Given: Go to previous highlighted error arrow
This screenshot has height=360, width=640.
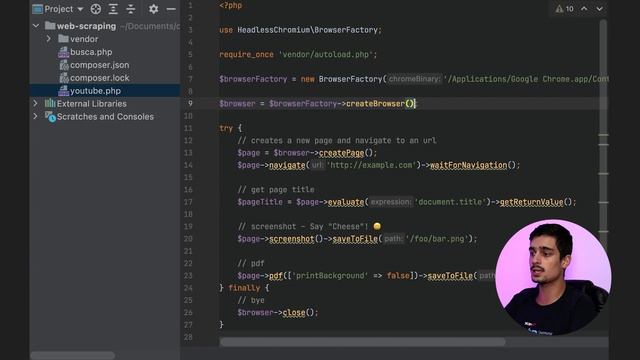Looking at the screenshot, I should click(584, 9).
